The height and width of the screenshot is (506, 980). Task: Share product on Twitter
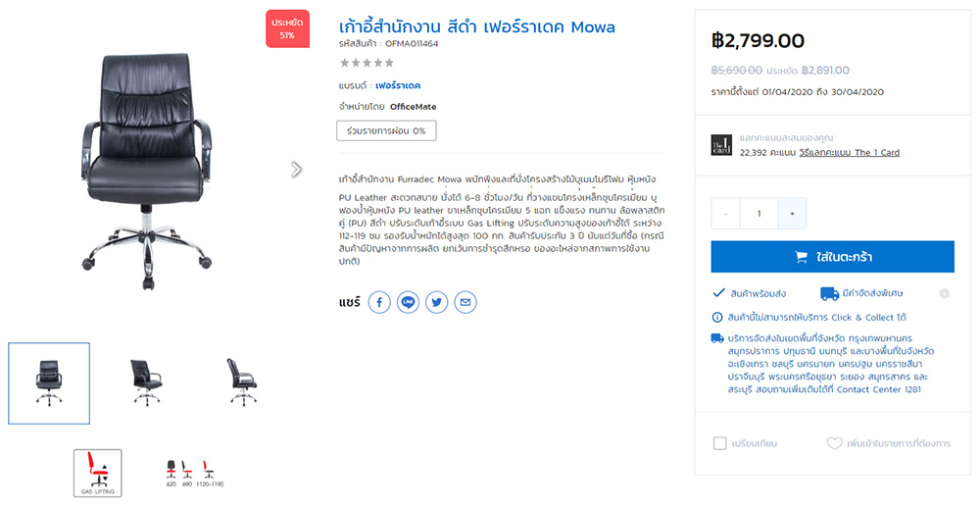click(437, 302)
